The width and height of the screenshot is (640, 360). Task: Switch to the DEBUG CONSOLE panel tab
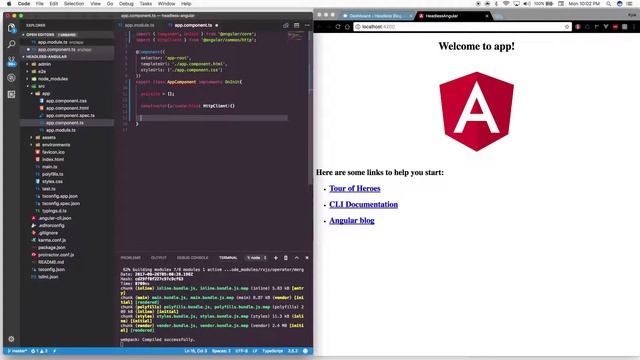(192, 258)
